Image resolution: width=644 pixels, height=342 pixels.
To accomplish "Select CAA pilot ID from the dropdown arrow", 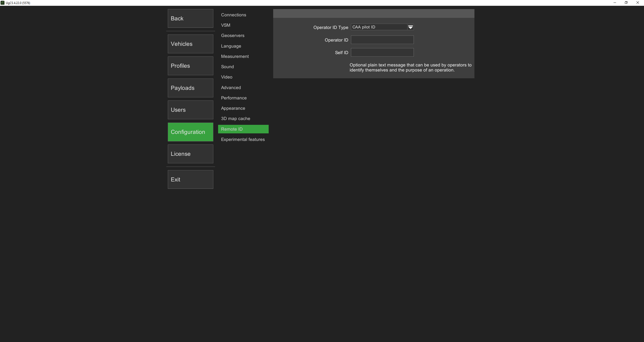I will [410, 27].
